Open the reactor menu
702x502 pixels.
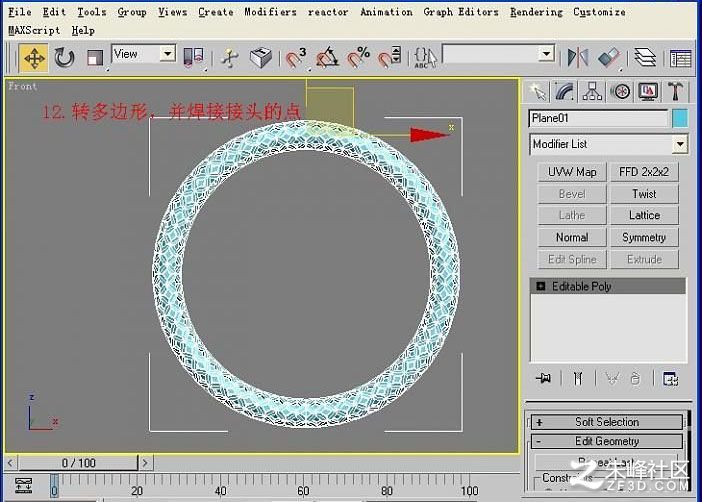click(x=328, y=12)
